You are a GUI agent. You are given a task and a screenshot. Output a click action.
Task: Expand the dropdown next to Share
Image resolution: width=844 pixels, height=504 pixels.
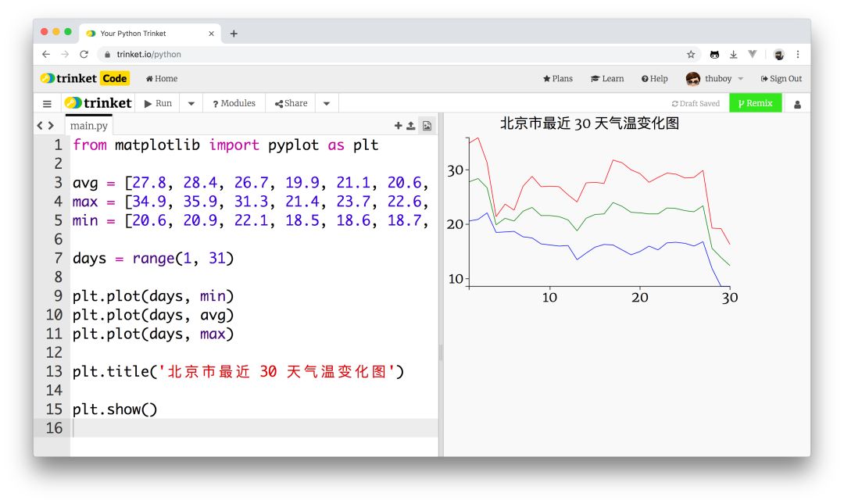[327, 103]
